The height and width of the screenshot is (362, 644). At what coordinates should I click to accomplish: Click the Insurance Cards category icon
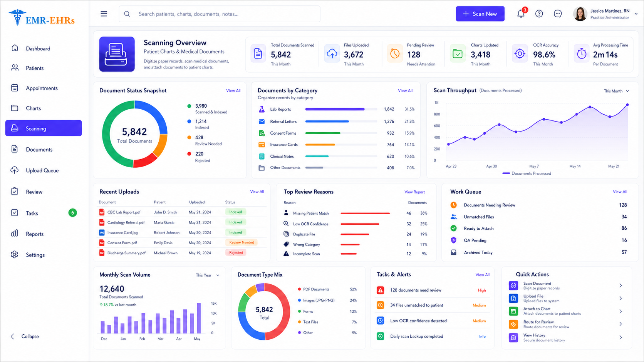262,145
